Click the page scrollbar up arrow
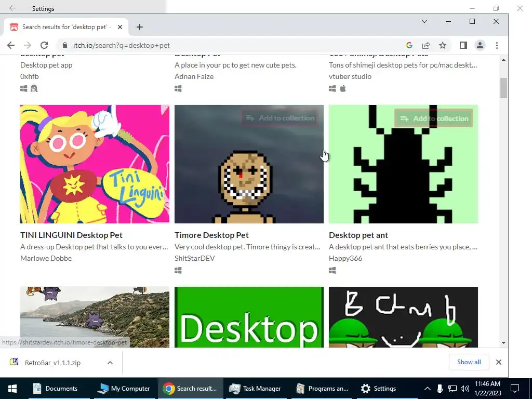 pos(503,60)
